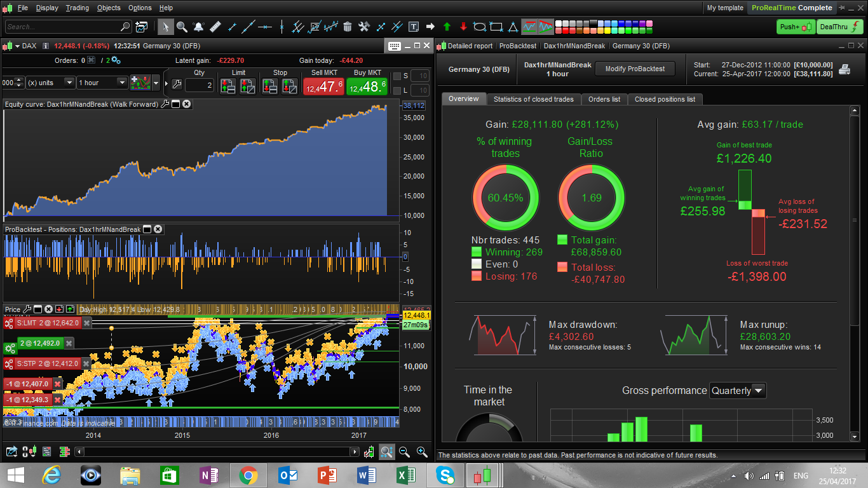Open the (x) units dropdown

click(x=50, y=83)
